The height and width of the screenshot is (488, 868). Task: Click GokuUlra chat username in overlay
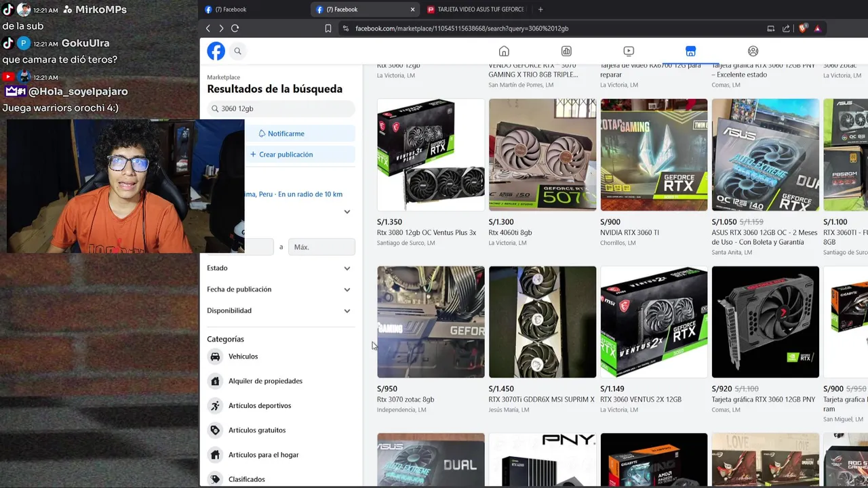[85, 43]
